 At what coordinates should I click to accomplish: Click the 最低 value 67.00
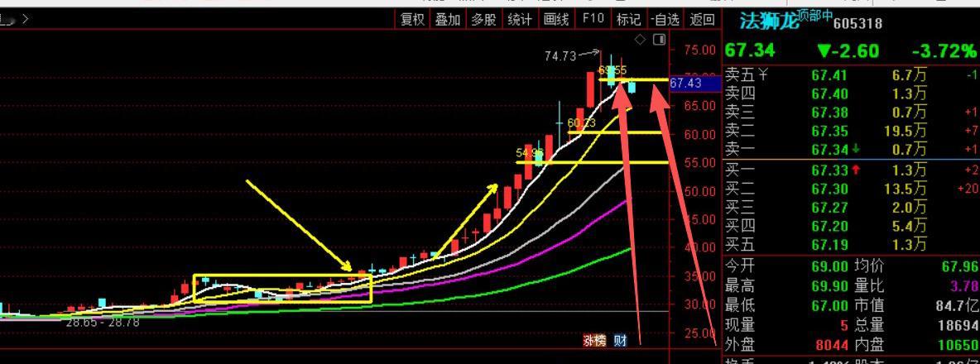click(829, 306)
